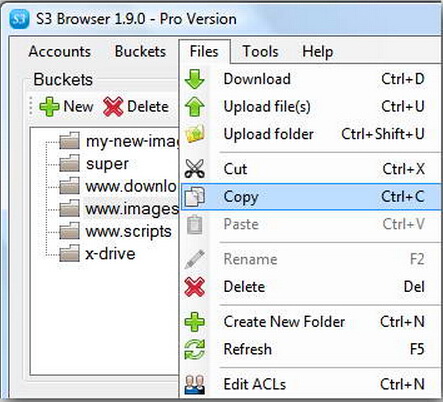Screen dimensions: 443x402
Task: Click the green Download arrow icon
Action: tap(195, 79)
